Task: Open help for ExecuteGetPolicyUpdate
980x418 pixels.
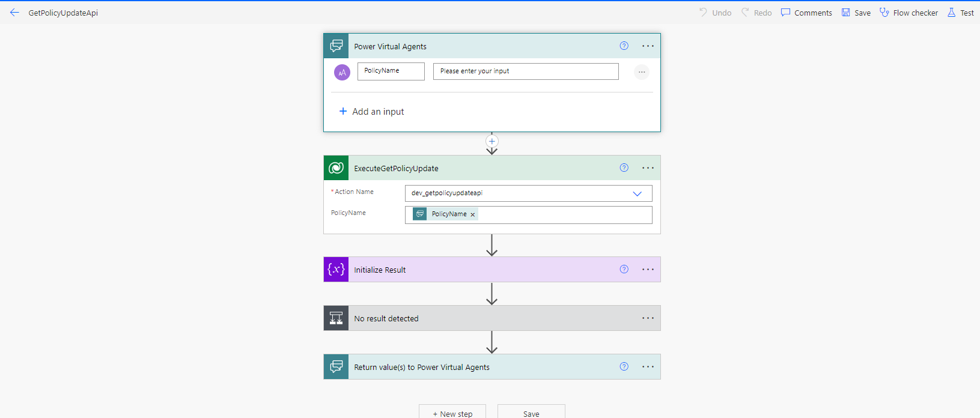Action: tap(624, 168)
